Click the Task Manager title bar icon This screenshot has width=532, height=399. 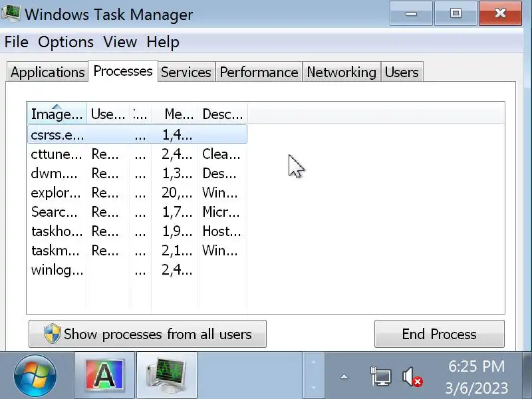(11, 13)
